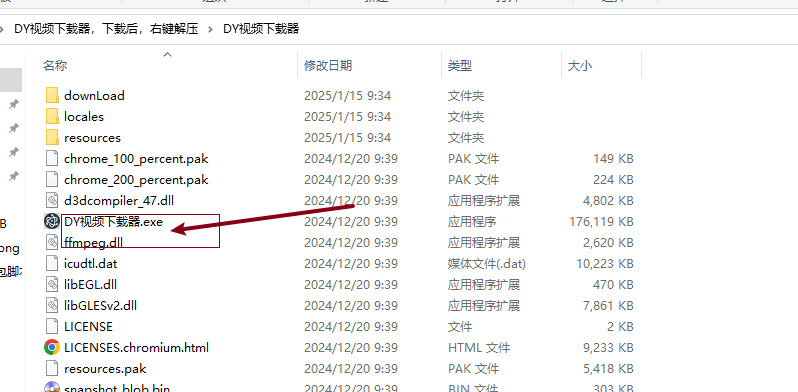
Task: Sort files by 名称 column header
Action: [x=55, y=66]
